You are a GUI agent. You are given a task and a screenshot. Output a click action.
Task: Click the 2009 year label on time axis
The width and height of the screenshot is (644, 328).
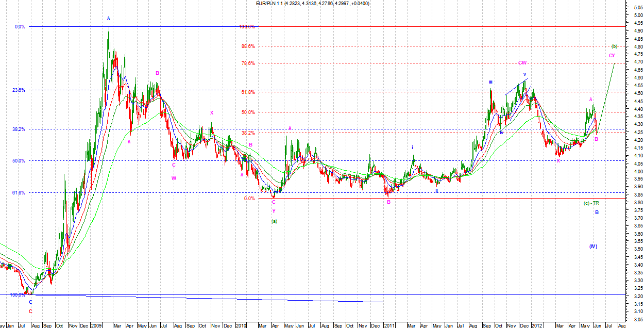point(96,325)
